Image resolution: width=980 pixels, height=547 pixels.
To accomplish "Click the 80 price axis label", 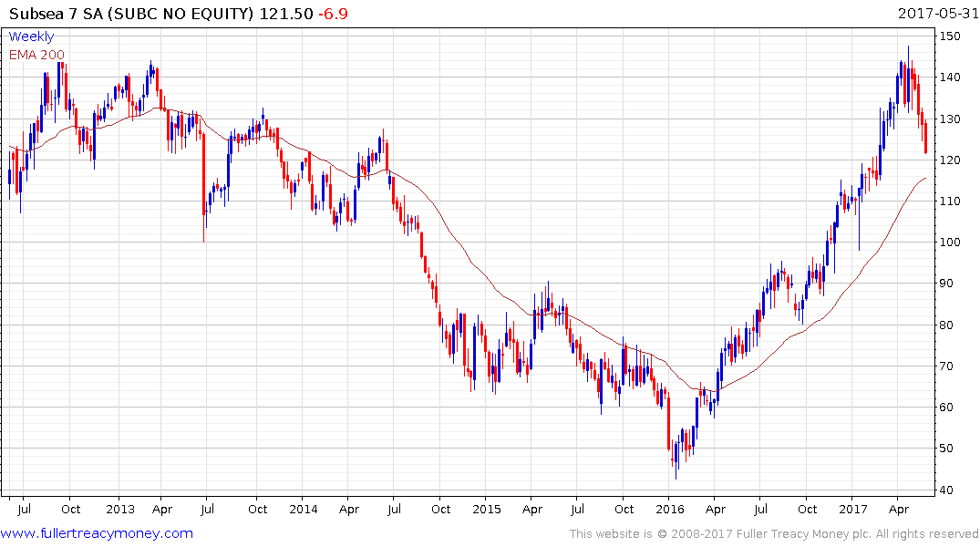I will coord(946,325).
